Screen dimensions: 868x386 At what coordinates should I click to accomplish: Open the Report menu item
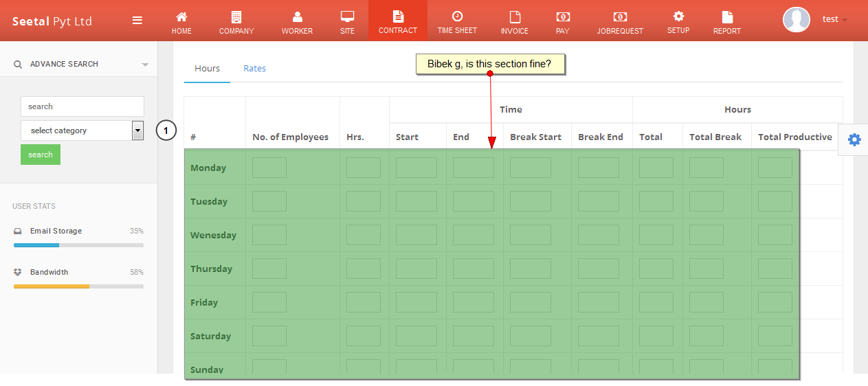(x=726, y=22)
